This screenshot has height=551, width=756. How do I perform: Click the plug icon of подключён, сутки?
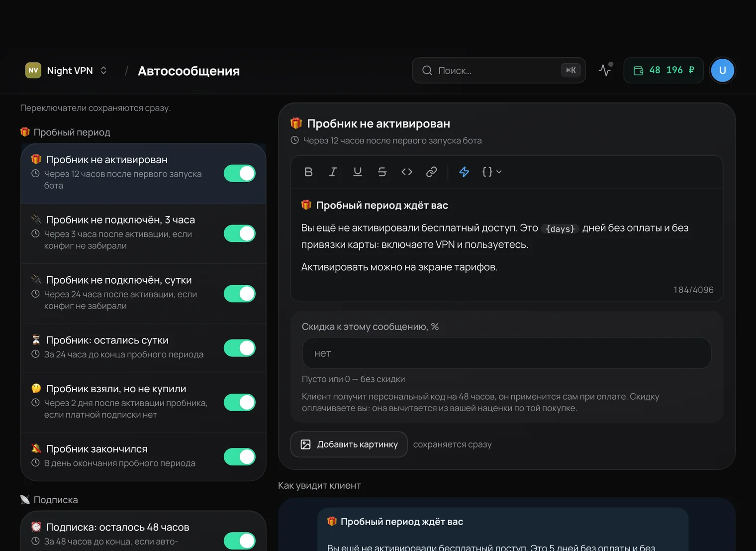coord(36,280)
